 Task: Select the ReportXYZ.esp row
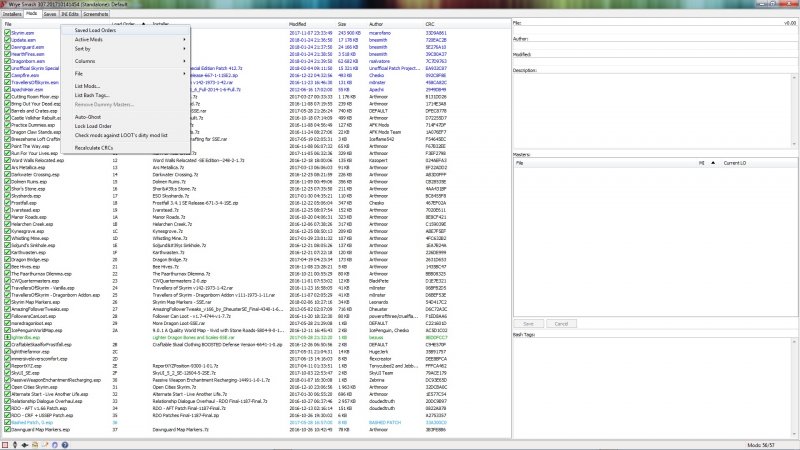tap(257, 366)
